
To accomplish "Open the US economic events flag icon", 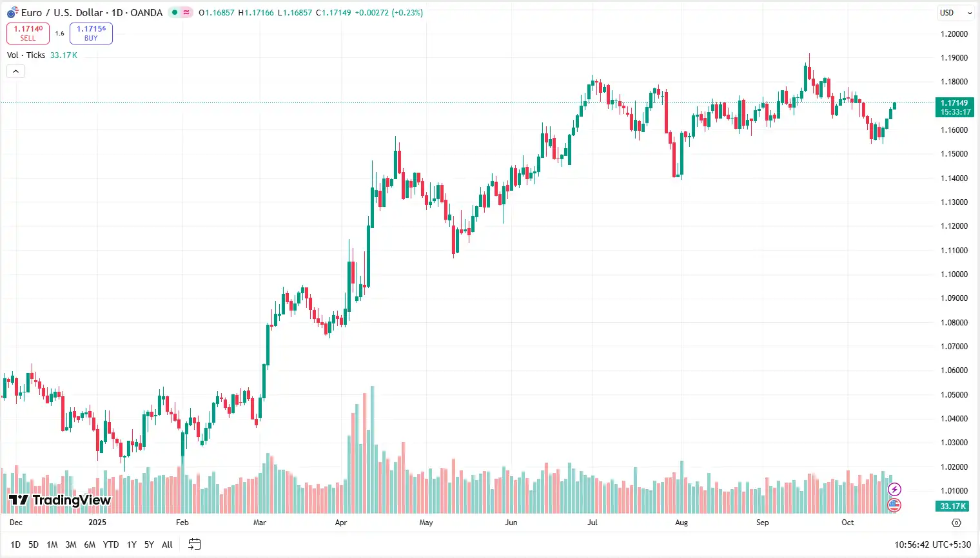I will point(894,505).
